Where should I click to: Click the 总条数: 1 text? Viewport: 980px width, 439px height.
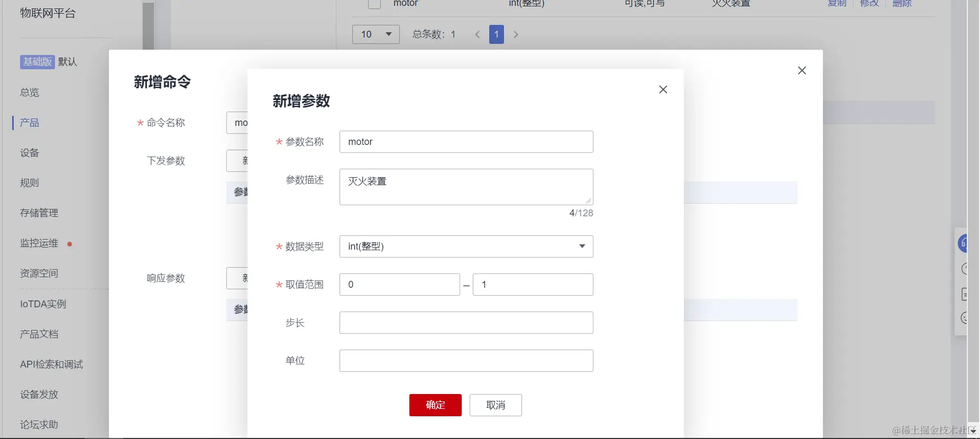(x=434, y=34)
